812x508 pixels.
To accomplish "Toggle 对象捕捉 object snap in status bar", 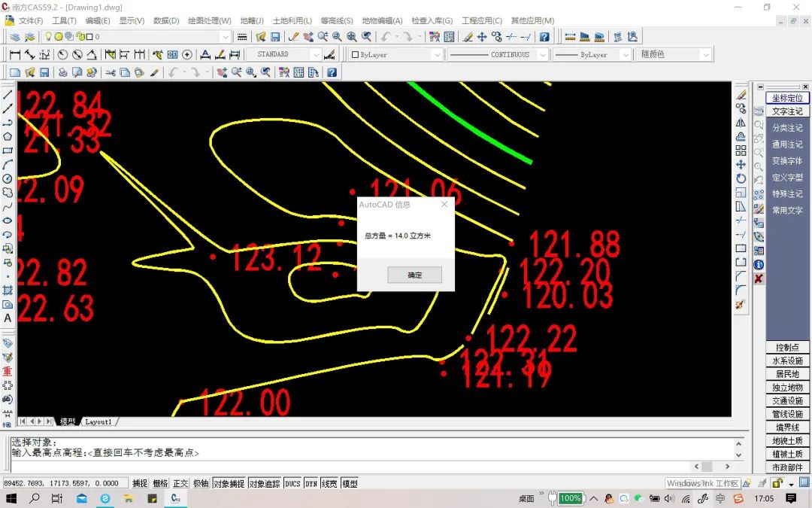I will tap(229, 483).
